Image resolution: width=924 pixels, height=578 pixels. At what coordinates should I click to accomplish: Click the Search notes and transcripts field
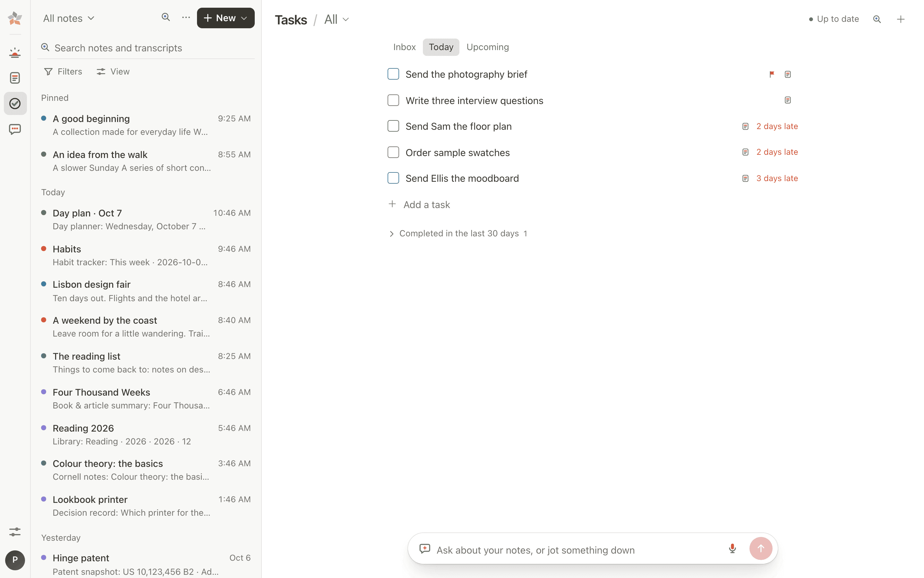146,48
